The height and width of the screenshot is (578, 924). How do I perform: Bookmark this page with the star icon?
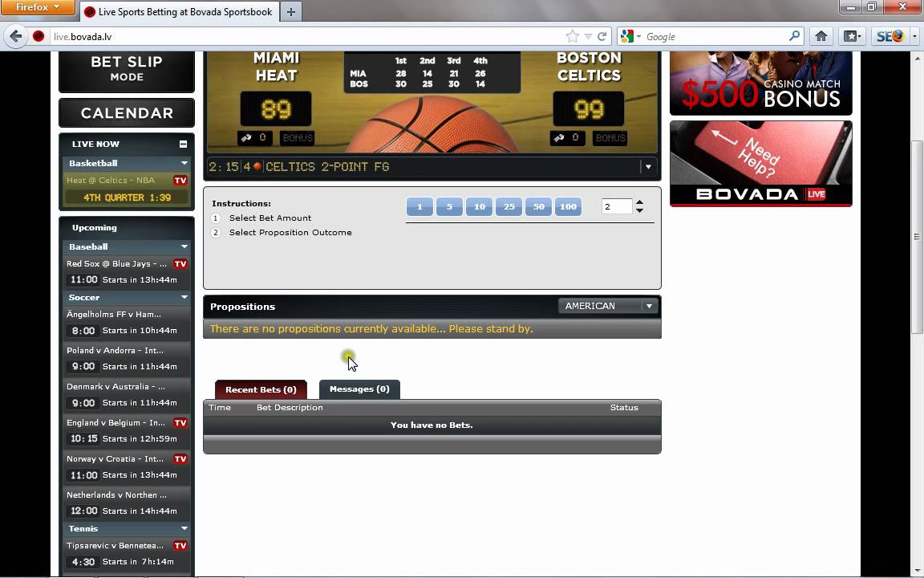click(572, 37)
